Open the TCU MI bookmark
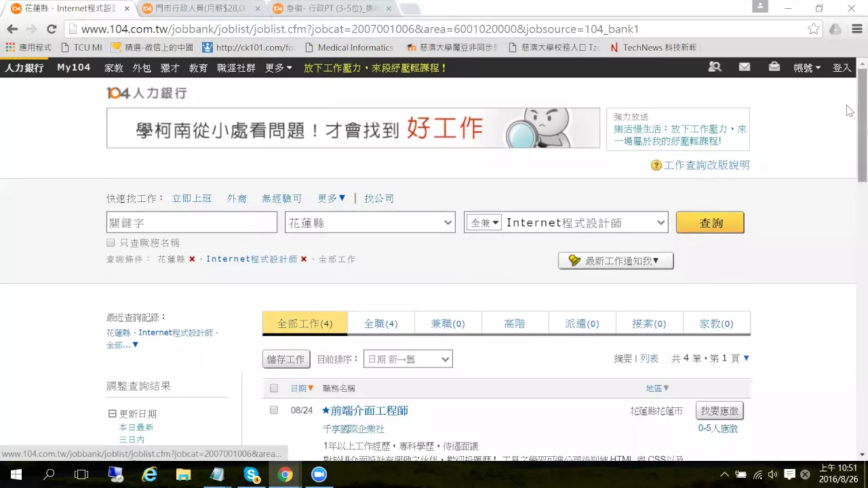This screenshot has height=488, width=868. [81, 47]
